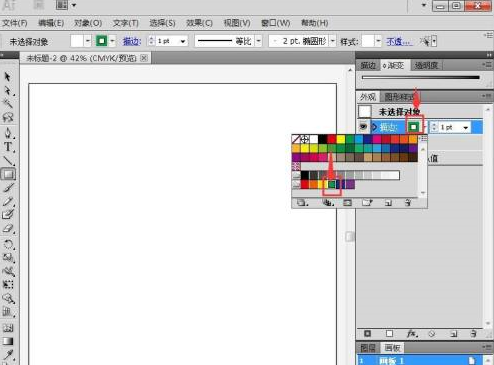Screen dimensions: 494x365
Task: Select the Selection (black arrow) tool
Action: coord(8,77)
